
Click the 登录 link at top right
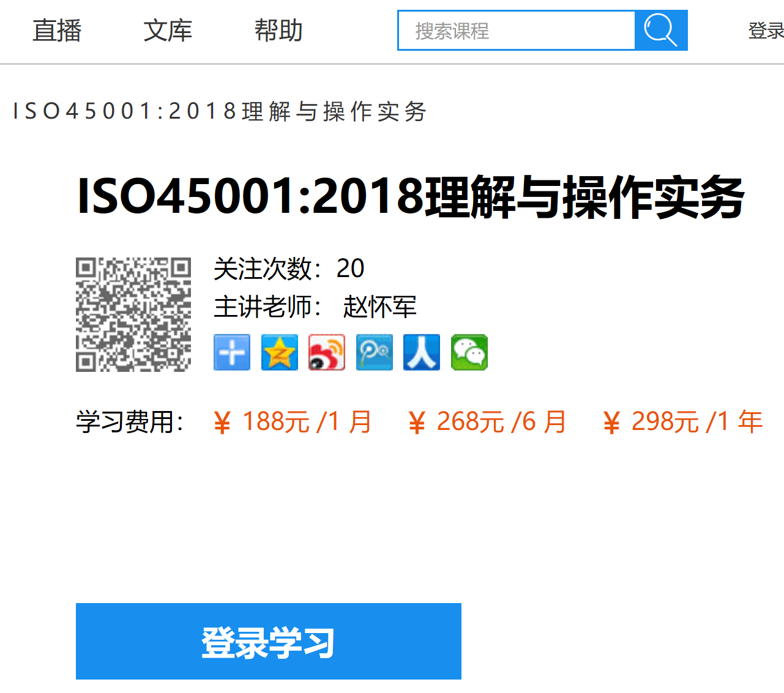[766, 31]
